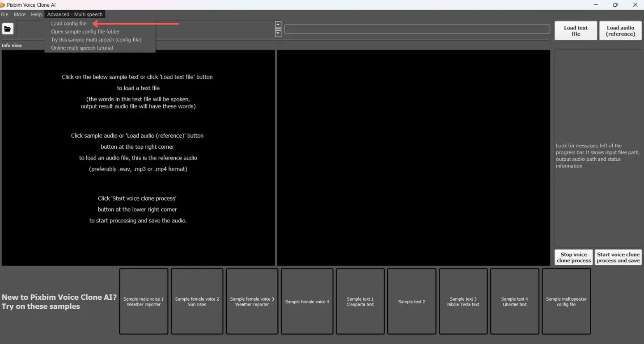Image resolution: width=644 pixels, height=344 pixels.
Task: Click Start voice clone process and save
Action: (618, 257)
